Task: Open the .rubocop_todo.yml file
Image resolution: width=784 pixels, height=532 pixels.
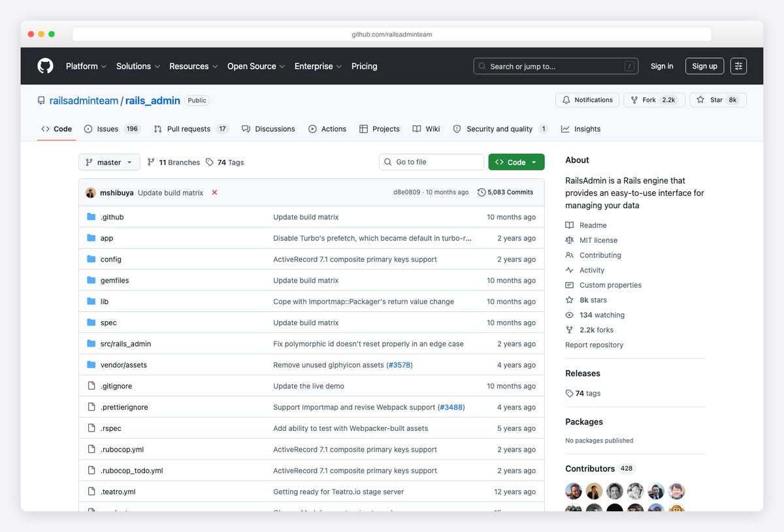Action: pos(132,471)
